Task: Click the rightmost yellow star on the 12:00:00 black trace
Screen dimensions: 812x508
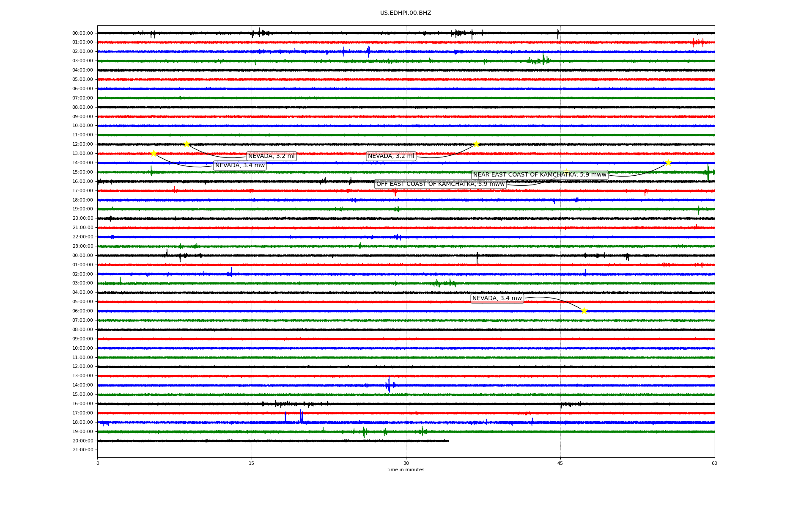Action: (476, 144)
